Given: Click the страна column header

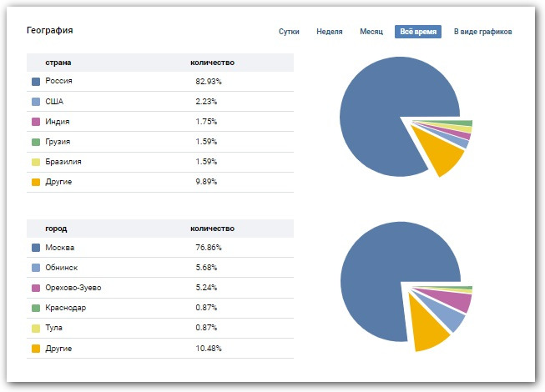Looking at the screenshot, I should click(x=57, y=63).
